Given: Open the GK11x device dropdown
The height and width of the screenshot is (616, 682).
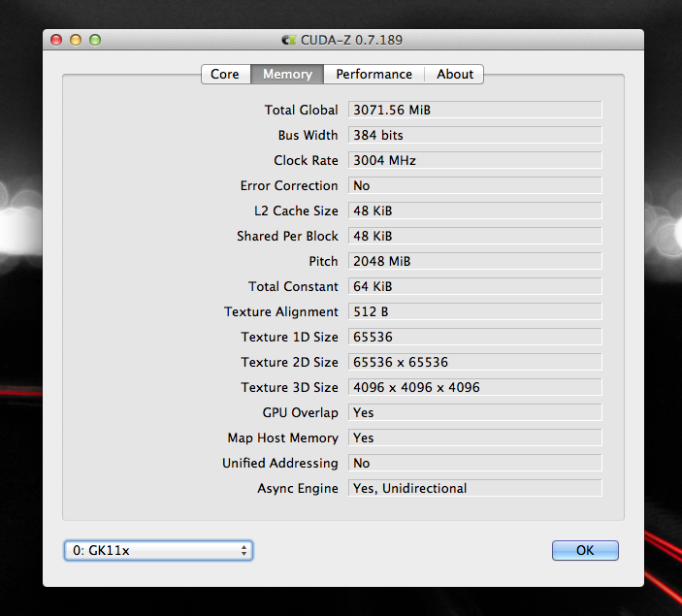Looking at the screenshot, I should [158, 550].
